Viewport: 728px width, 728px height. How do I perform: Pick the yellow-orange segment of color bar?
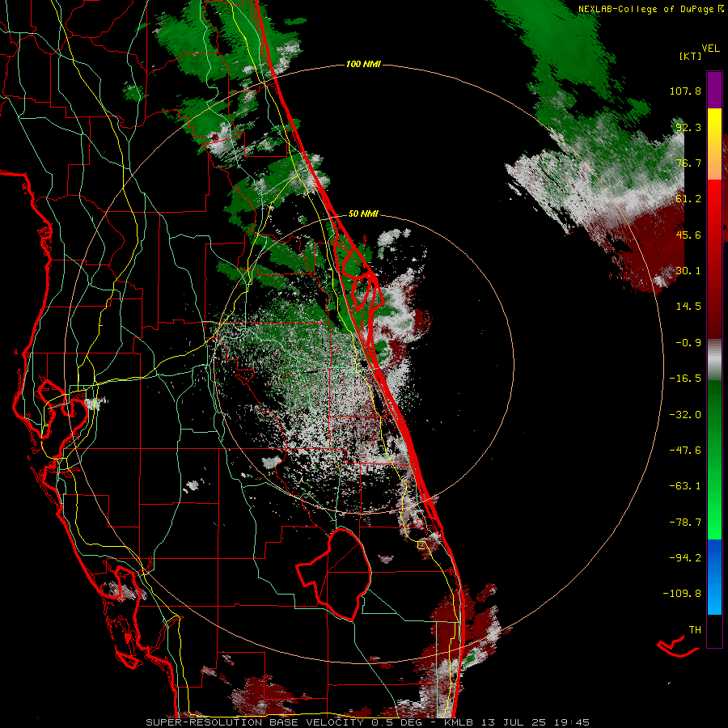click(714, 144)
